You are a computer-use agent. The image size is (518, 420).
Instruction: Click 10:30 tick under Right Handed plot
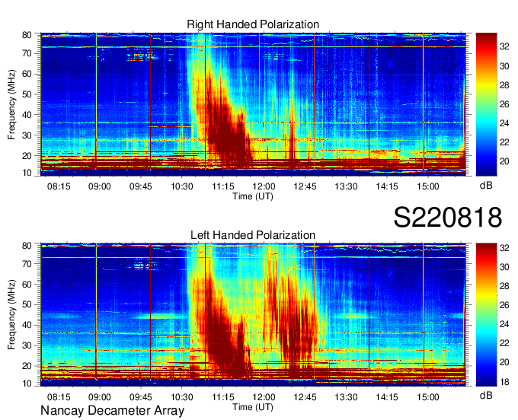(182, 186)
